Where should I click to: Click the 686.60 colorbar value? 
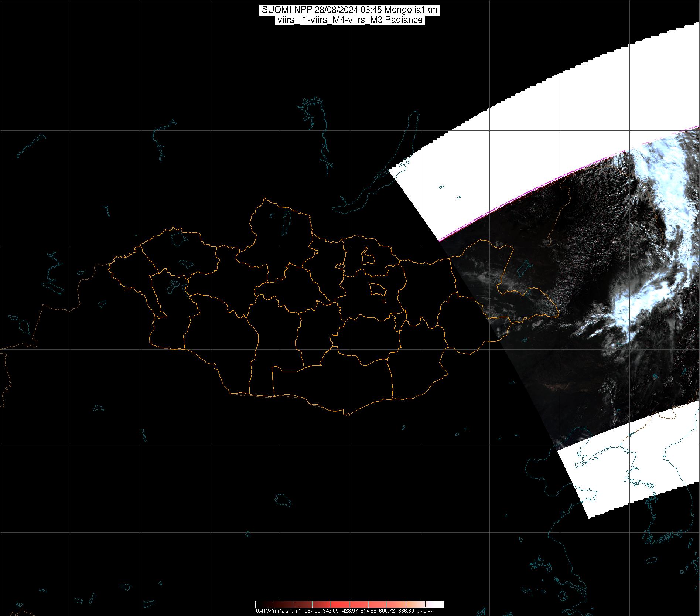tap(406, 611)
